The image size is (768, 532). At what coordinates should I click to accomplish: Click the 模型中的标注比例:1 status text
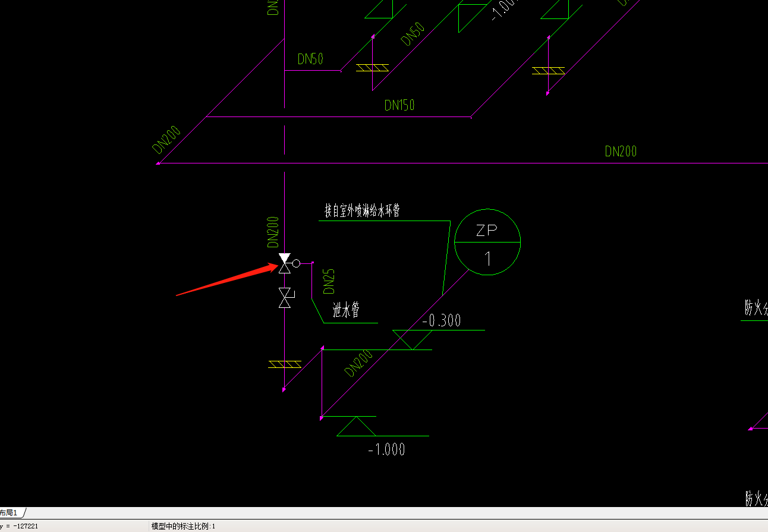tap(183, 526)
